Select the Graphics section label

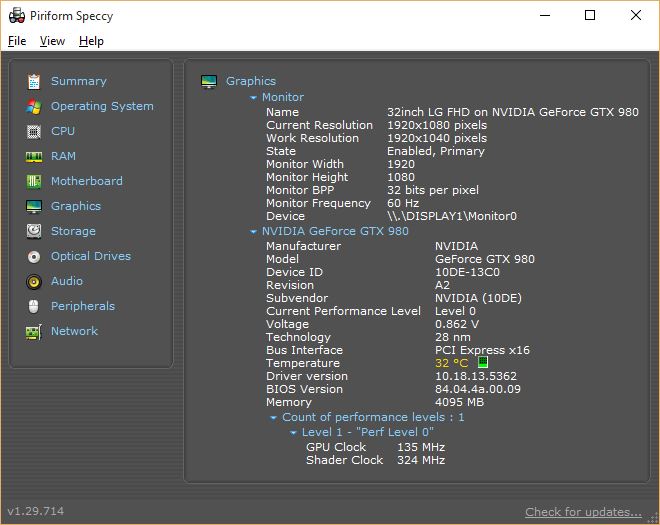pyautogui.click(x=76, y=206)
